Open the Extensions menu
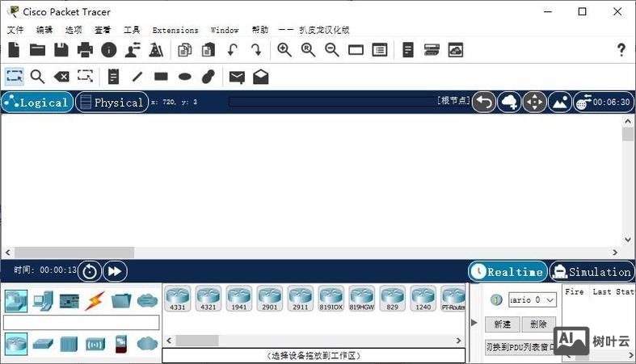This screenshot has width=636, height=364. pyautogui.click(x=175, y=30)
